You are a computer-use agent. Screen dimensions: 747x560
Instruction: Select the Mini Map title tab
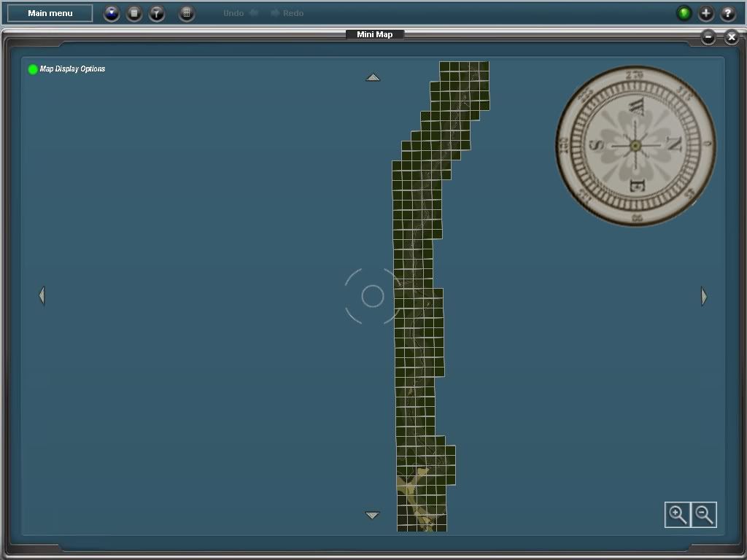[x=375, y=34]
